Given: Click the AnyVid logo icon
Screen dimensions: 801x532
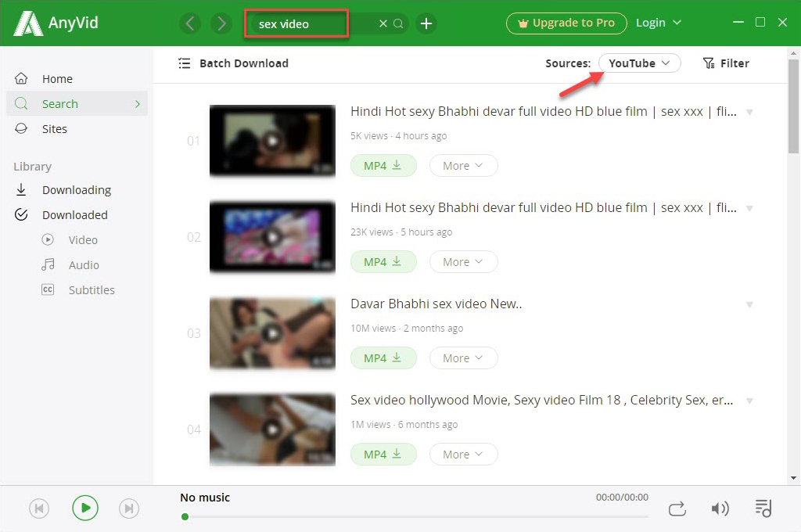Looking at the screenshot, I should point(28,23).
